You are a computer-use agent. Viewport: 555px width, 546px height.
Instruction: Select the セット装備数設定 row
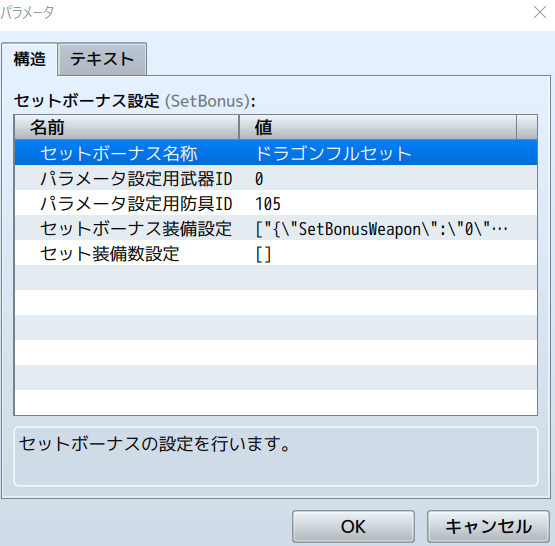point(276,253)
